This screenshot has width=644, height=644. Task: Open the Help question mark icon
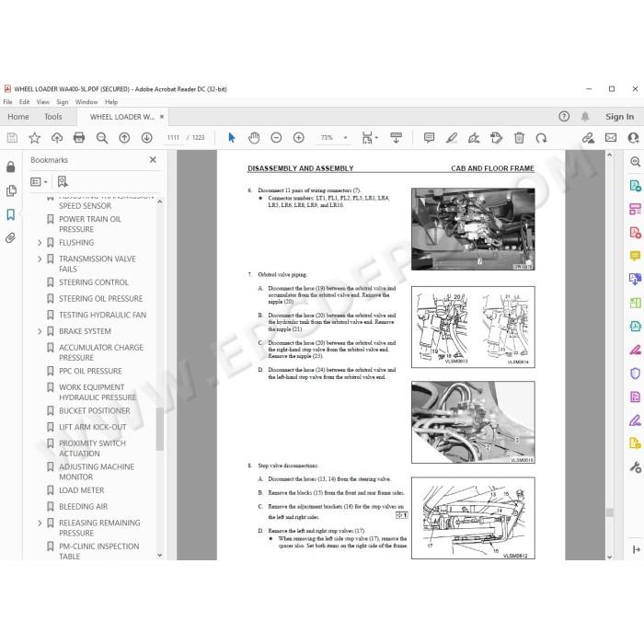564,117
